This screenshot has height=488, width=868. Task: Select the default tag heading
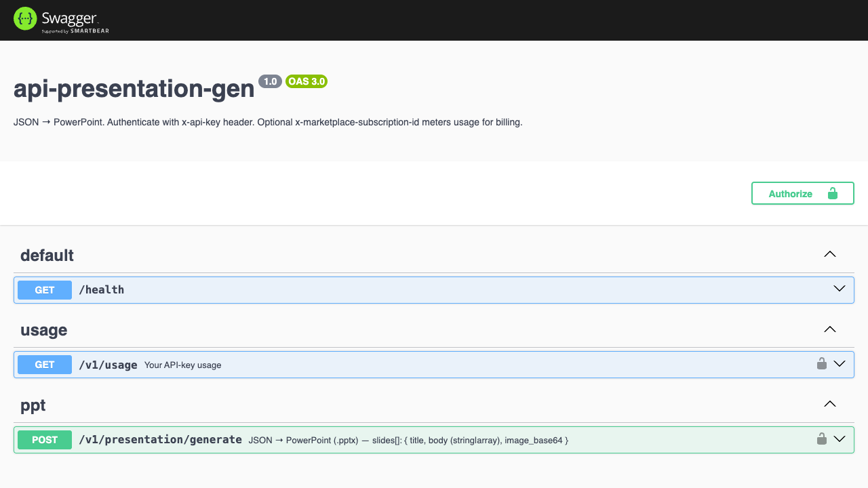[47, 256]
